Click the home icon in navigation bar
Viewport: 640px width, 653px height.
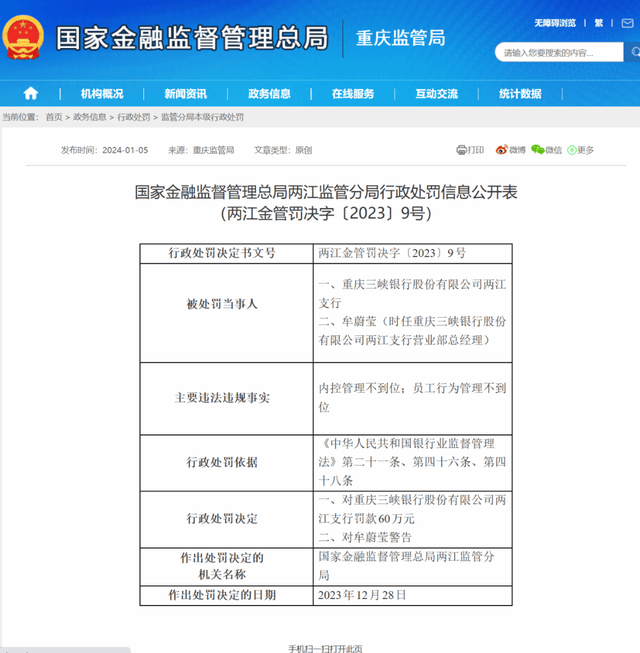pos(31,94)
